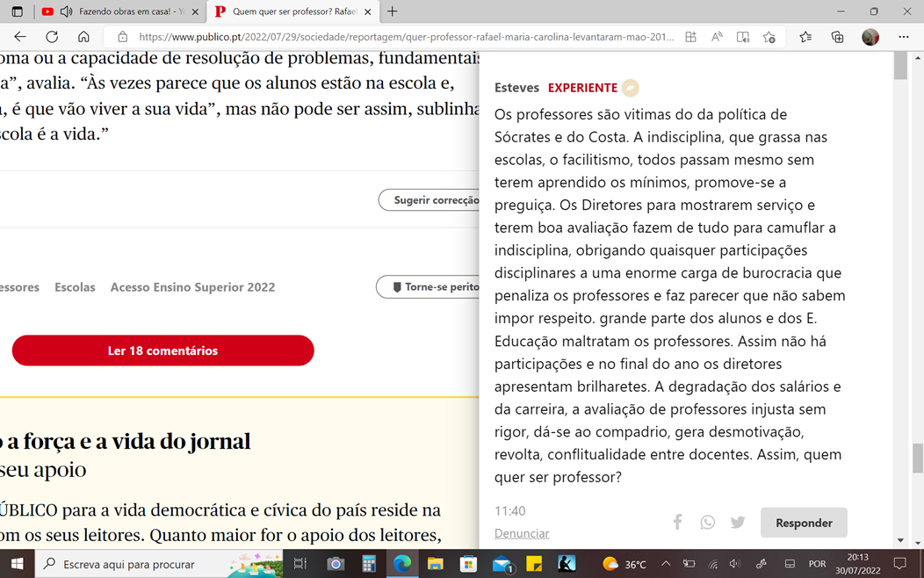Click the Experiente badge icon beside Esteves
Screen dimensions: 924x578
pyautogui.click(x=630, y=88)
